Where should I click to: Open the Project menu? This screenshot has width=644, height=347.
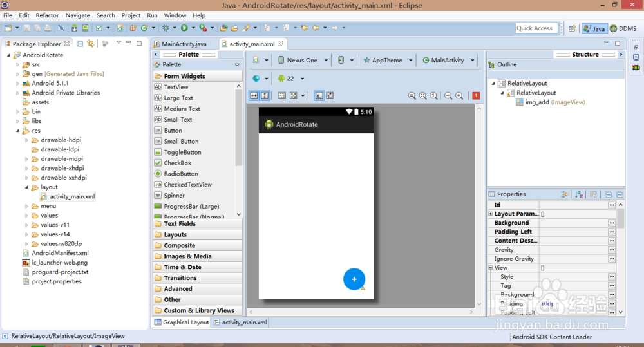coord(131,15)
